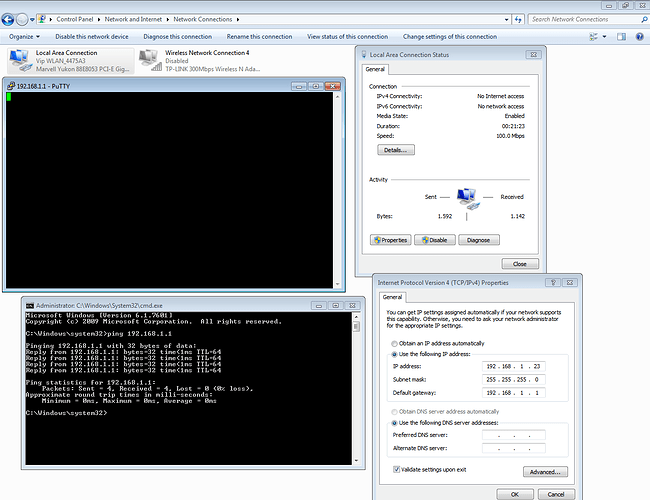This screenshot has height=500, width=650.
Task: Click the Subnet mask field
Action: [514, 379]
